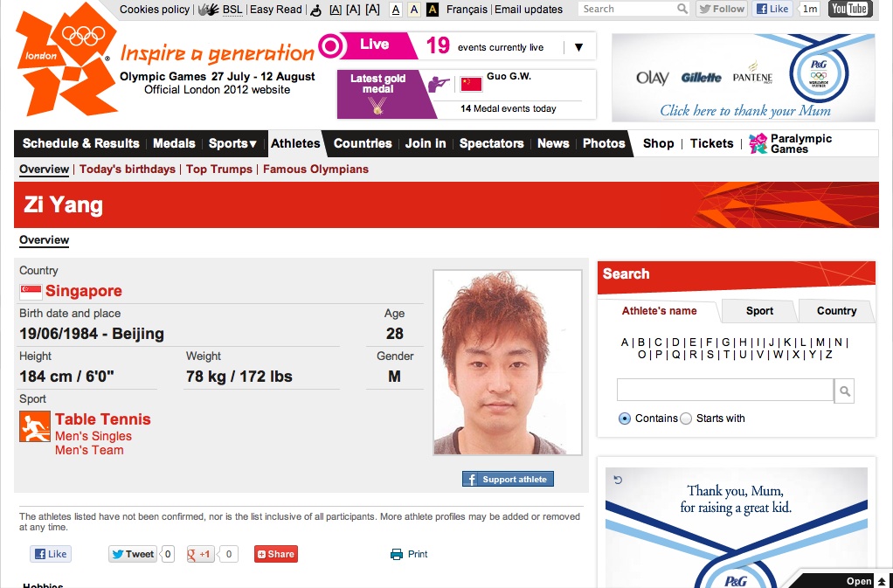Viewport: 893px width, 588px height.
Task: Switch to the Country search tab
Action: (x=836, y=311)
